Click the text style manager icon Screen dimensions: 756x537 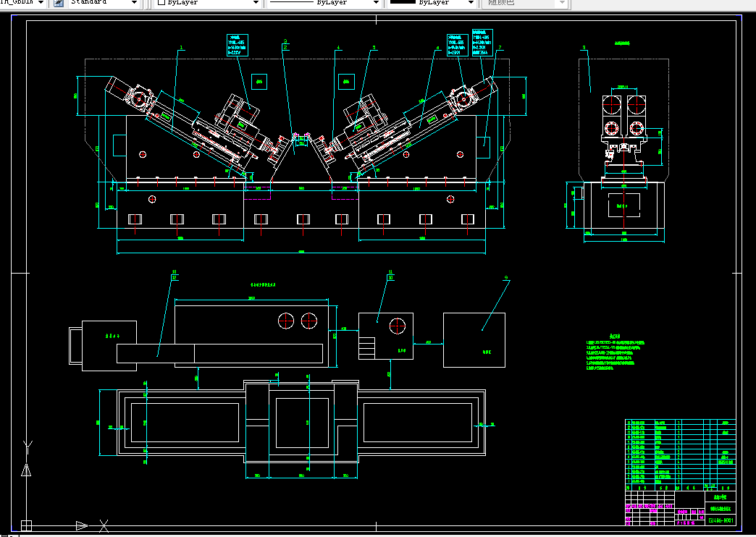(59, 3)
